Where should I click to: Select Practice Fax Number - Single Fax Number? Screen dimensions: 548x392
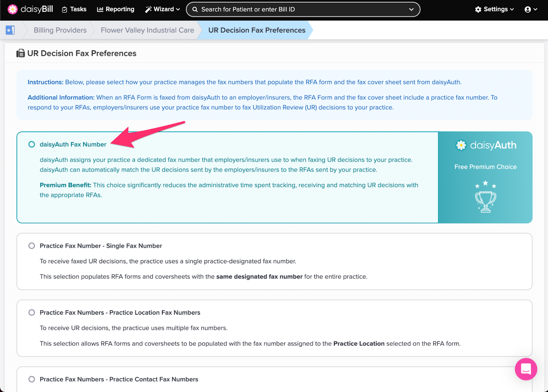pos(32,246)
